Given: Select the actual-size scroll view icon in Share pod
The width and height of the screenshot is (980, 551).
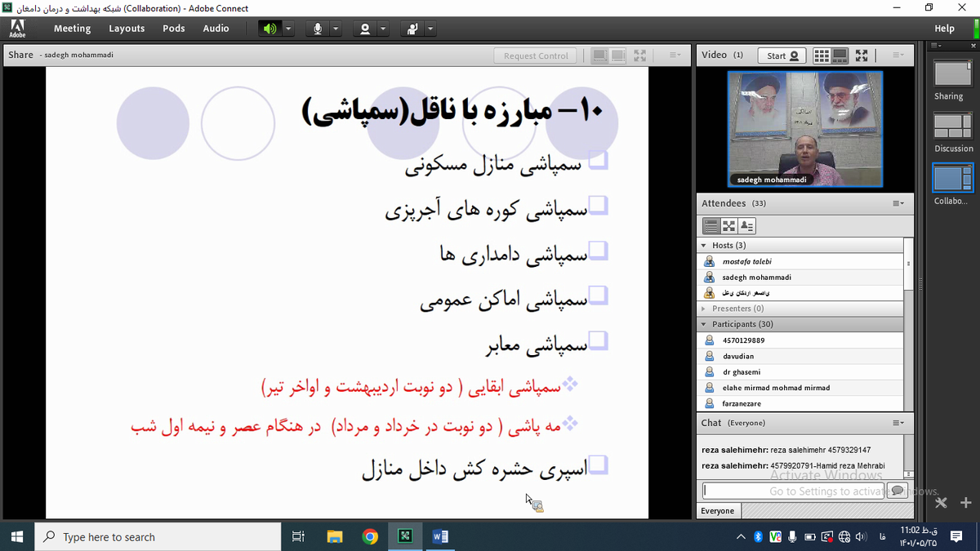Looking at the screenshot, I should point(618,56).
